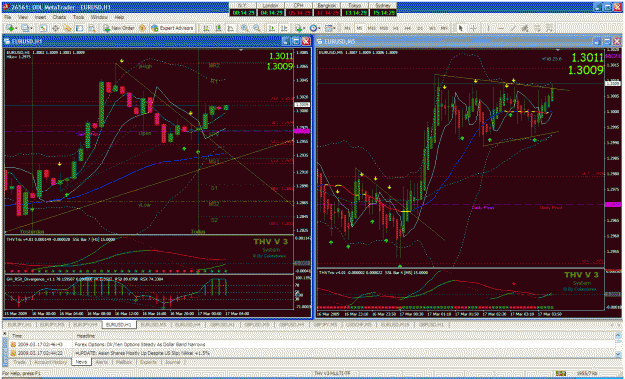The image size is (625, 379).
Task: Select the standard cursor tool
Action: (x=460, y=28)
